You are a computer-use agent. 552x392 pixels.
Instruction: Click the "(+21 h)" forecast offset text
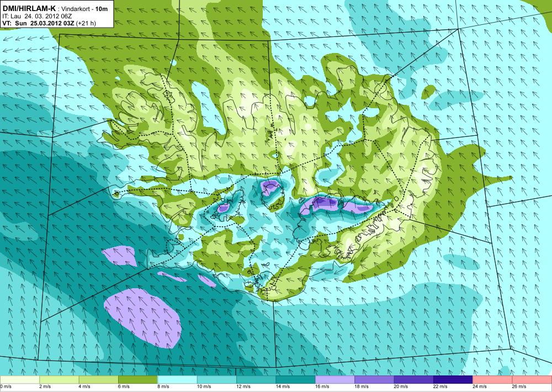point(86,23)
